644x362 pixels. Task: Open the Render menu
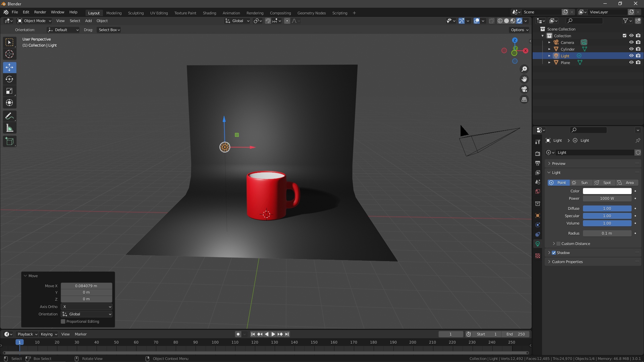pos(40,12)
